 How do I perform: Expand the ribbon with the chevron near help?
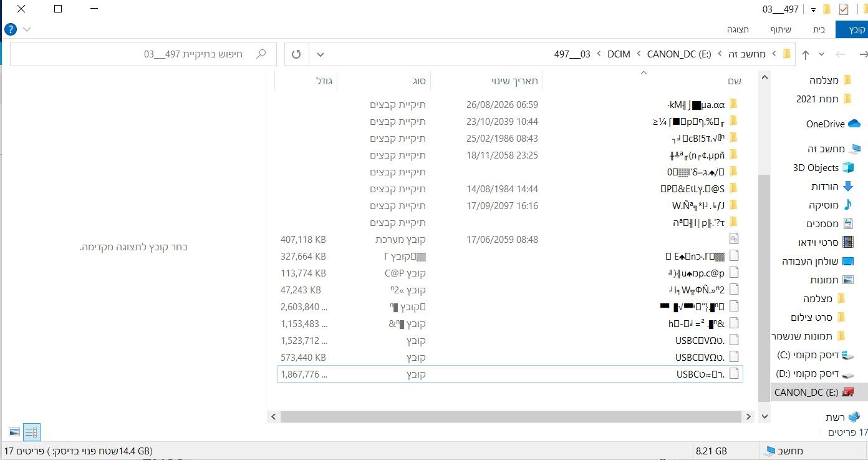(27, 29)
